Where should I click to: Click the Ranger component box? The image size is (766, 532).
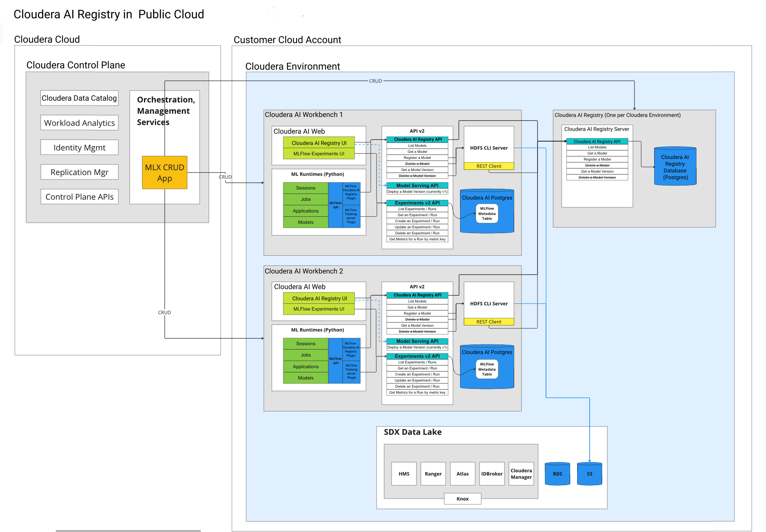tap(433, 474)
